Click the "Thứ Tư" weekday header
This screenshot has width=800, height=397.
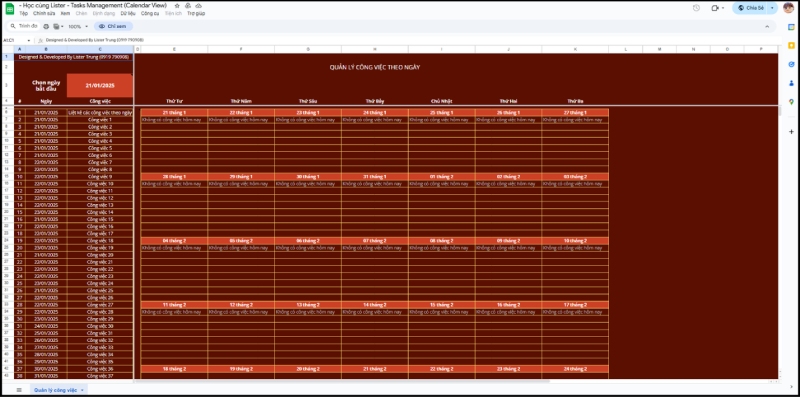[174, 101]
